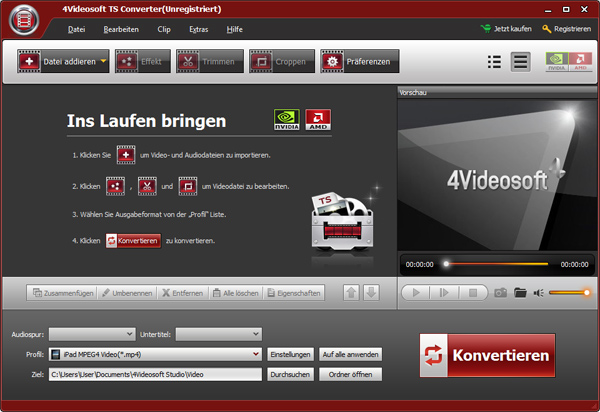Screen dimensions: 600x412
Task: Open the Bearbeiten menu
Action: [x=121, y=30]
